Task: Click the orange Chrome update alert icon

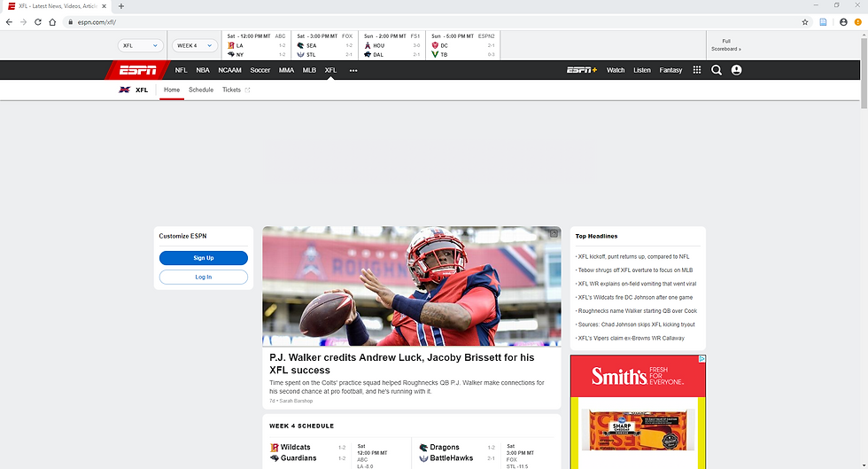Action: pyautogui.click(x=858, y=22)
